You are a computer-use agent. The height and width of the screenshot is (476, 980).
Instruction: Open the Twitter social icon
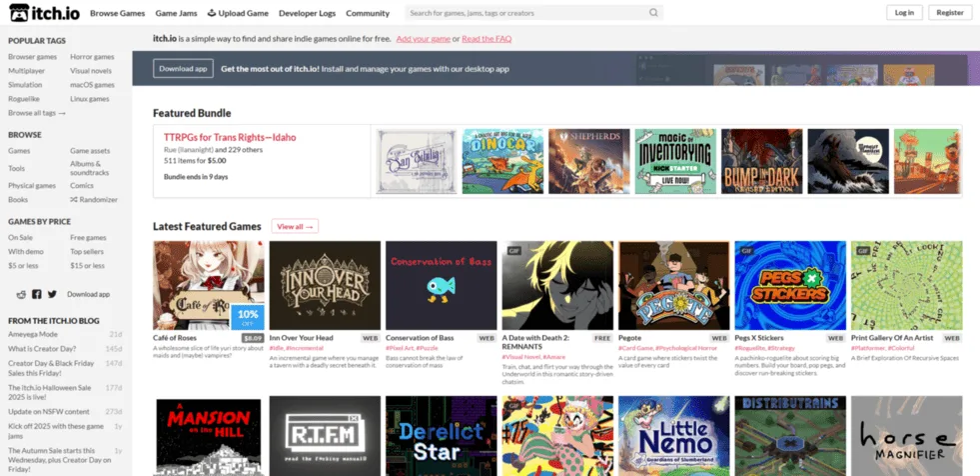point(52,294)
